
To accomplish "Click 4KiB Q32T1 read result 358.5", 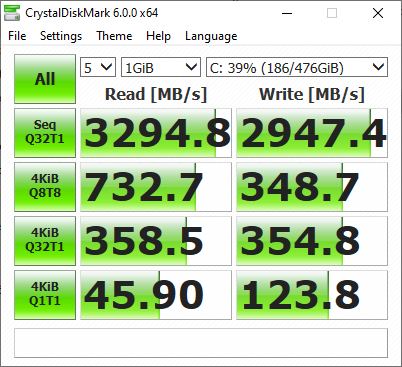I will [x=156, y=241].
